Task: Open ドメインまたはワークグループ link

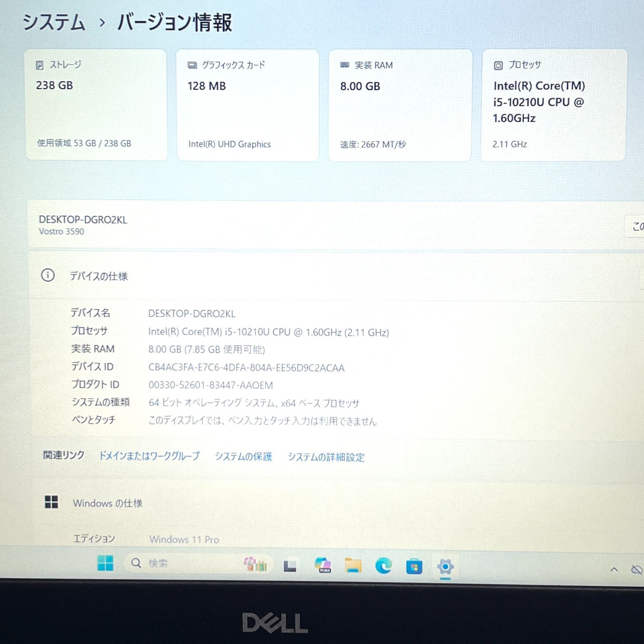Action: pos(149,456)
